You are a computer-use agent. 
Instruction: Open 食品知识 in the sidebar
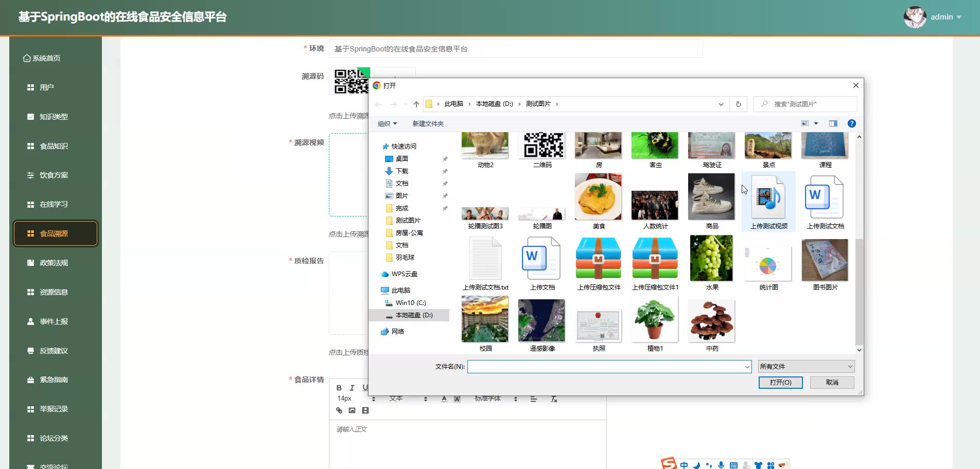tap(54, 146)
